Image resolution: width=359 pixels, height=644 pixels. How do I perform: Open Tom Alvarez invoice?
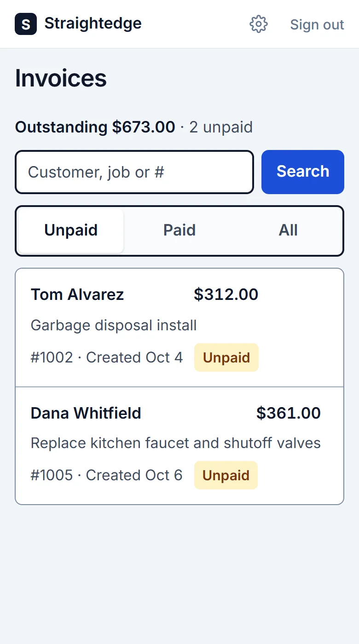point(179,328)
